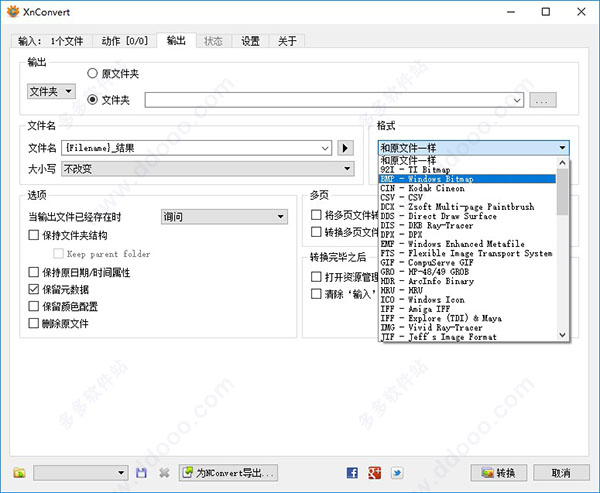This screenshot has height=493, width=600.
Task: Click the browse folder ellipsis button
Action: tap(543, 100)
